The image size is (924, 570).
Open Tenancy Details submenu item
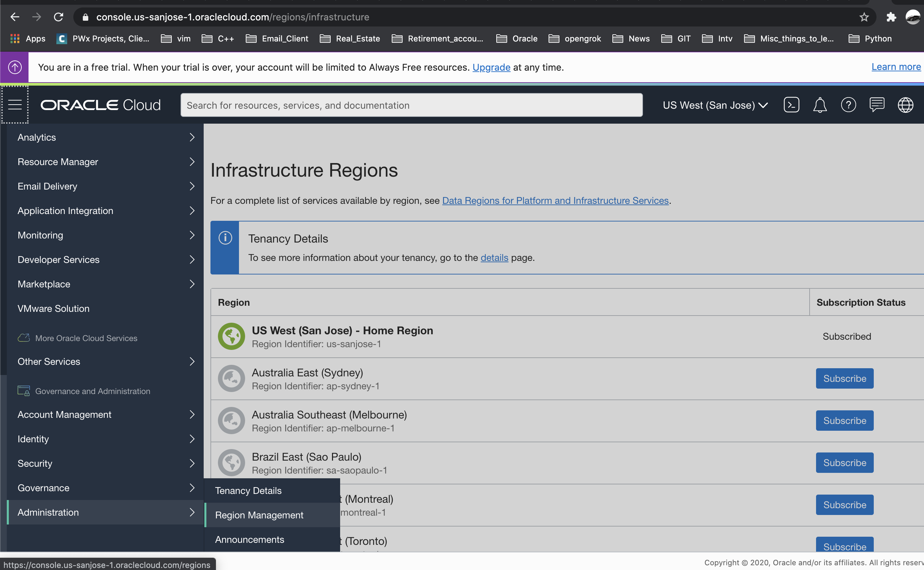248,491
